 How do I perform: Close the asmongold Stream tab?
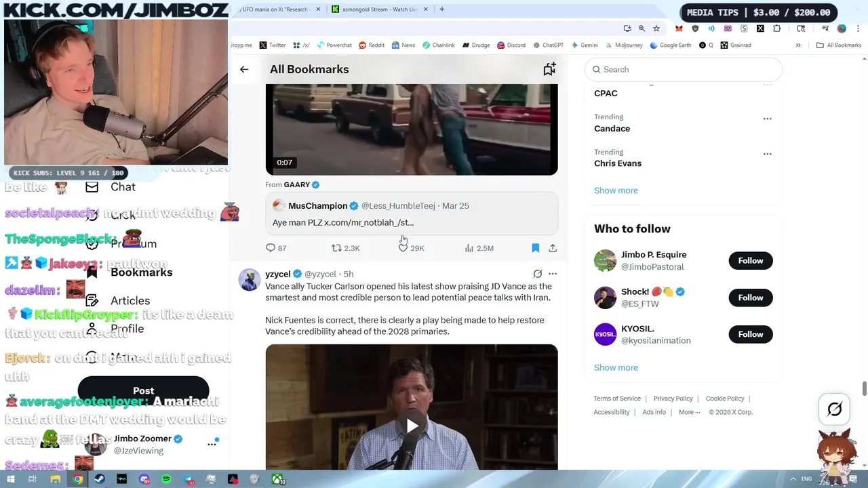tap(427, 9)
